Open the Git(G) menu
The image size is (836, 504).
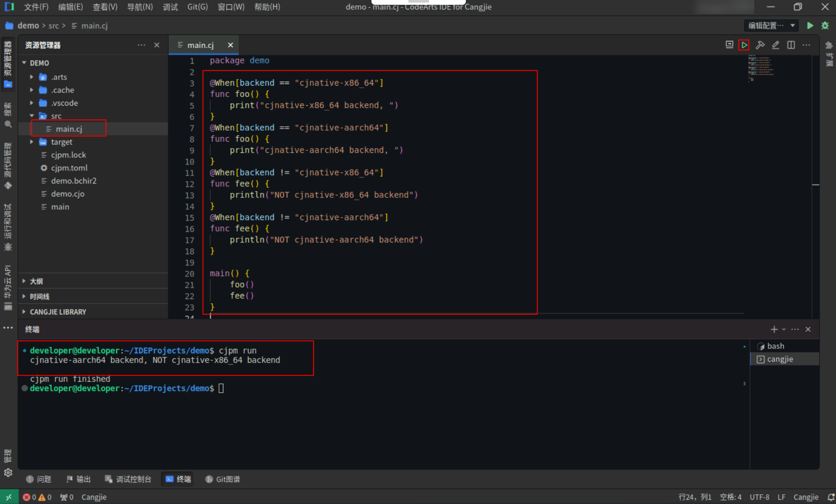[x=198, y=7]
